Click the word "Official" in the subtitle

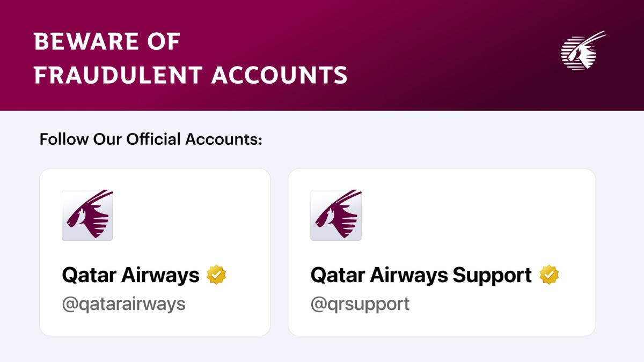[x=154, y=139]
